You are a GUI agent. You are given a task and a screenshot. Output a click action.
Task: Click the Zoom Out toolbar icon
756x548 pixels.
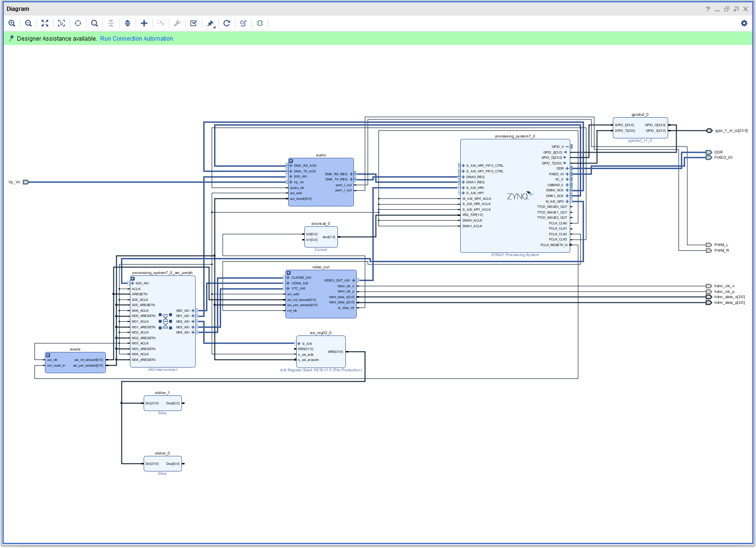28,23
